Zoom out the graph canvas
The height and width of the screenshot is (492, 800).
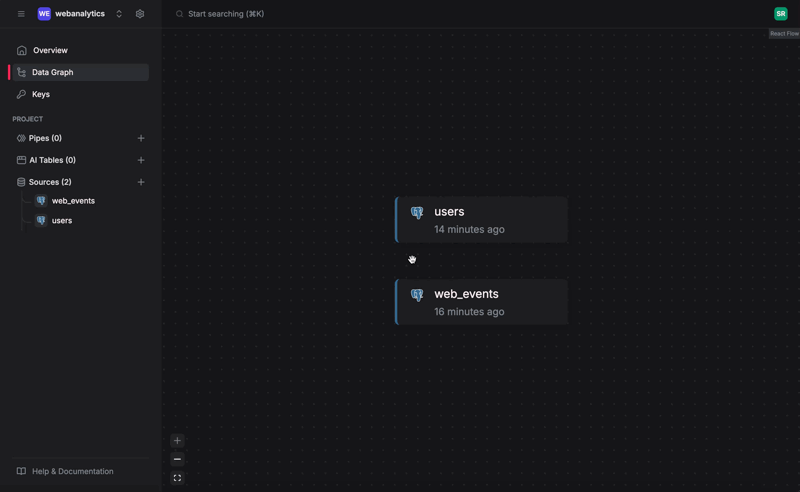point(177,459)
